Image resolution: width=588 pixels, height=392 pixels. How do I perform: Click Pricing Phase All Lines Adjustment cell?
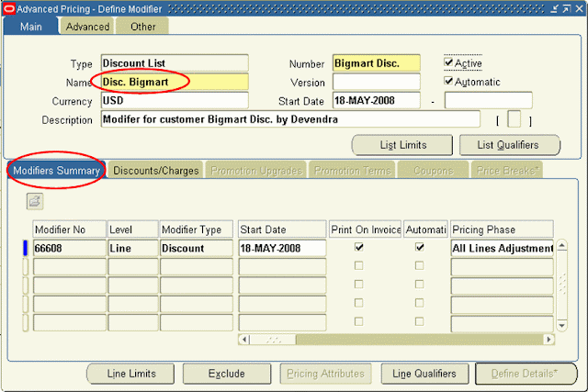point(503,248)
